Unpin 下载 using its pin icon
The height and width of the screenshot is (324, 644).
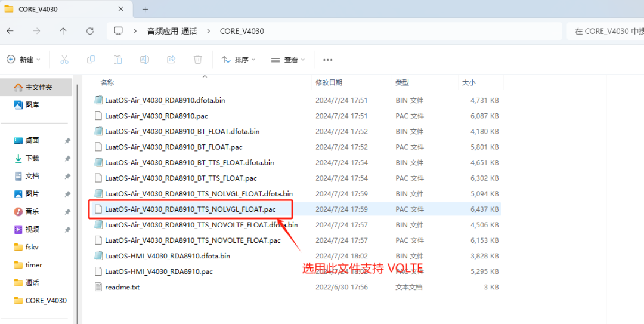[x=67, y=158]
